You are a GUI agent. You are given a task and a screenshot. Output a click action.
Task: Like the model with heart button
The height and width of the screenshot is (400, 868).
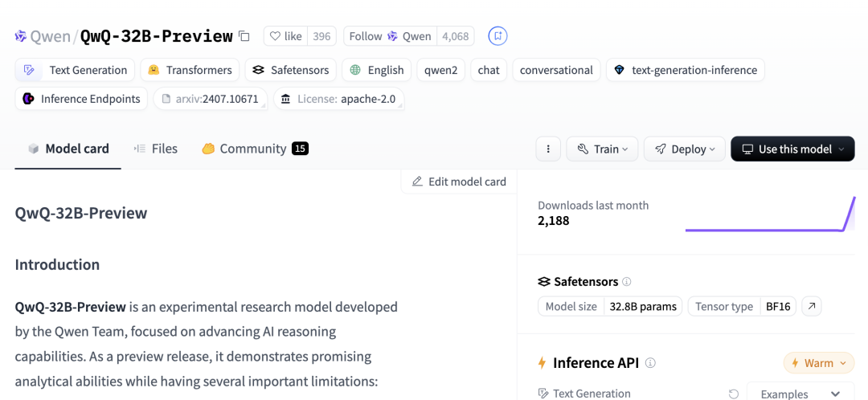pyautogui.click(x=285, y=36)
